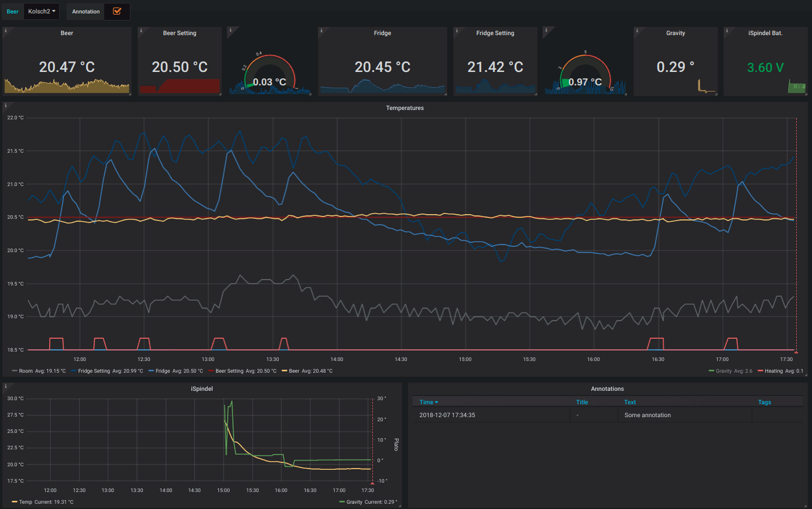The image size is (812, 509).
Task: Open the Fridge Setting panel title menu
Action: [495, 33]
